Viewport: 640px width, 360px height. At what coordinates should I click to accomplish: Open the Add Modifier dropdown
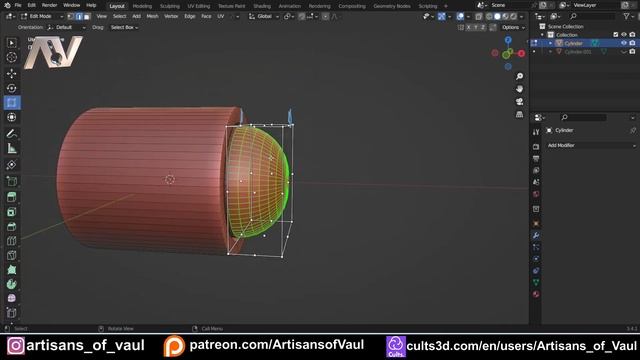point(591,145)
